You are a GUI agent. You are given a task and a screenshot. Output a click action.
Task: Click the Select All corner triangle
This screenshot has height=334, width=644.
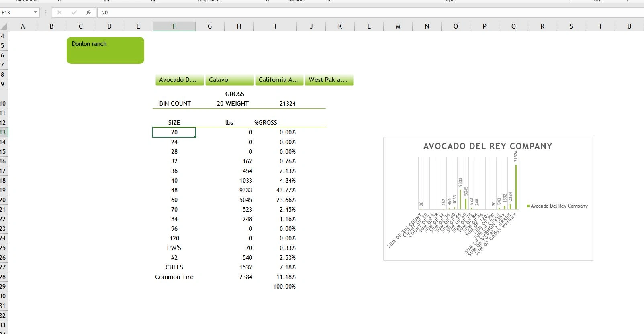point(4,26)
